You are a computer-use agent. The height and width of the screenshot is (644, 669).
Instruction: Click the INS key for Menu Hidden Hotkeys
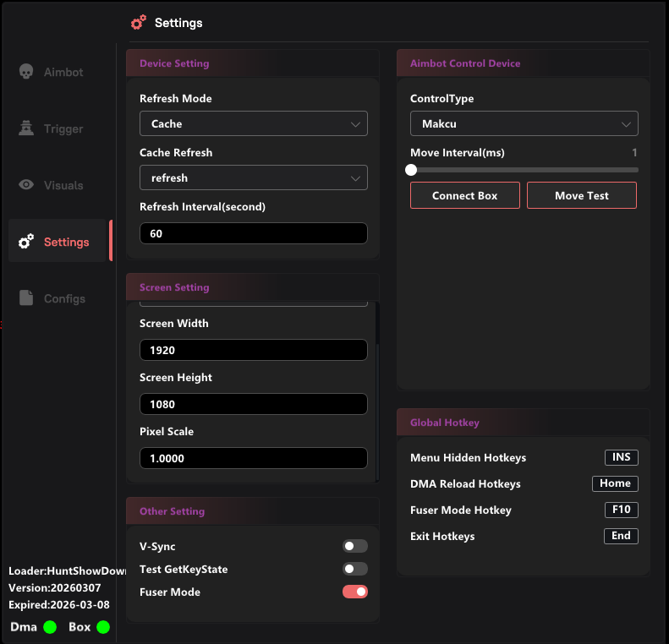click(x=621, y=457)
